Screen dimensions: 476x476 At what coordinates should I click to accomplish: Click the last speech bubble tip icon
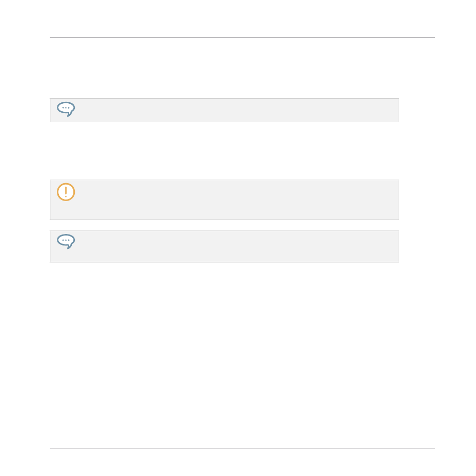(x=66, y=241)
